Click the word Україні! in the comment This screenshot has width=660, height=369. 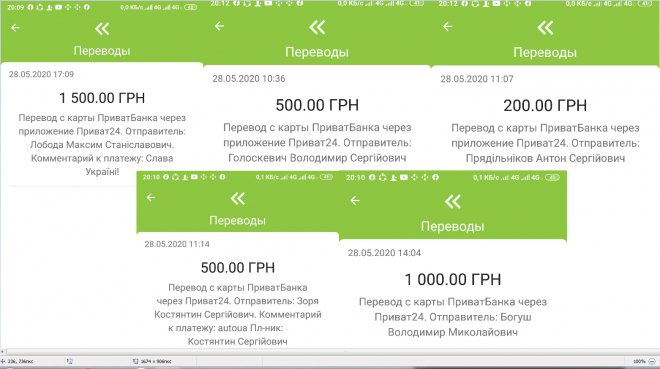102,172
